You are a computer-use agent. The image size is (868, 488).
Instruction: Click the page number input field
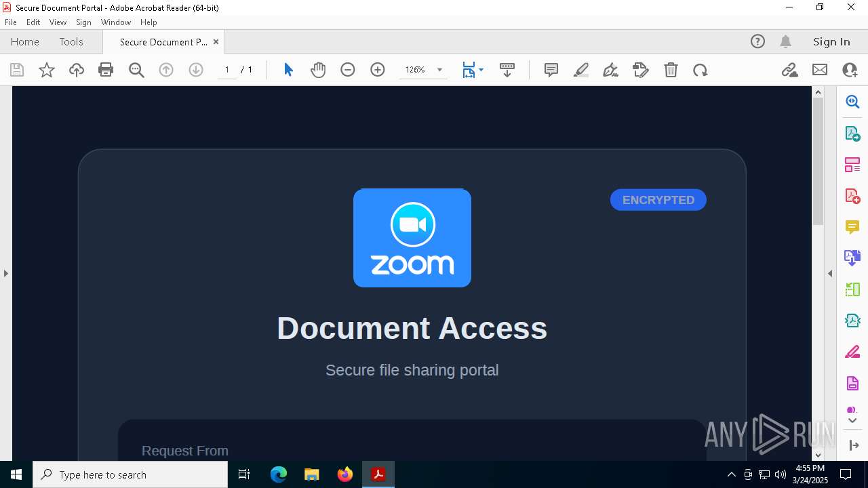pos(227,70)
